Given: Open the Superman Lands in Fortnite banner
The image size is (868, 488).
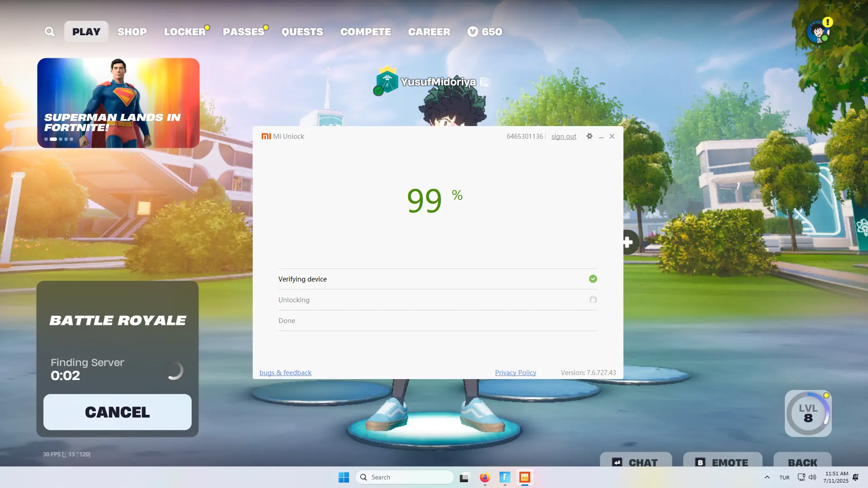Looking at the screenshot, I should point(118,103).
